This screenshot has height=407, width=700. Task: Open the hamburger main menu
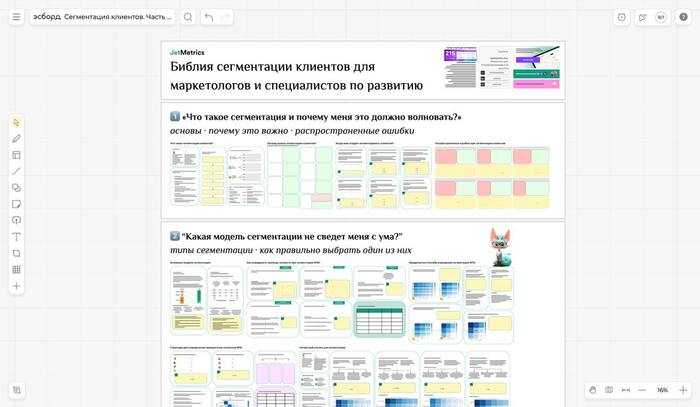click(x=17, y=17)
